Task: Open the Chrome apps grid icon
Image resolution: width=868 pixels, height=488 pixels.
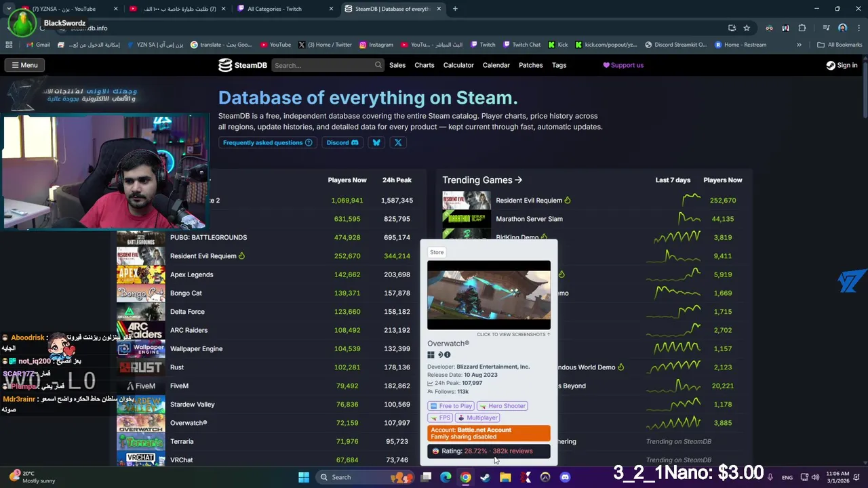Action: 9,45
